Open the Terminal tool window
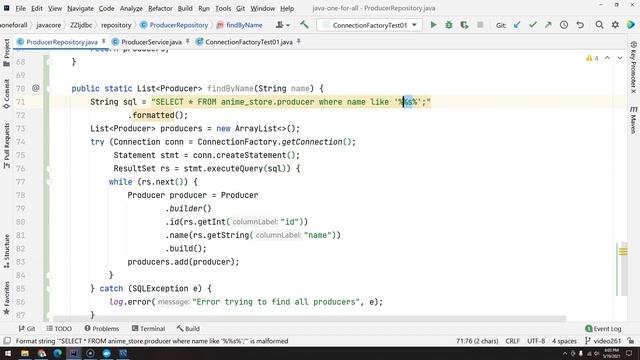This screenshot has width=640, height=360. [x=148, y=328]
